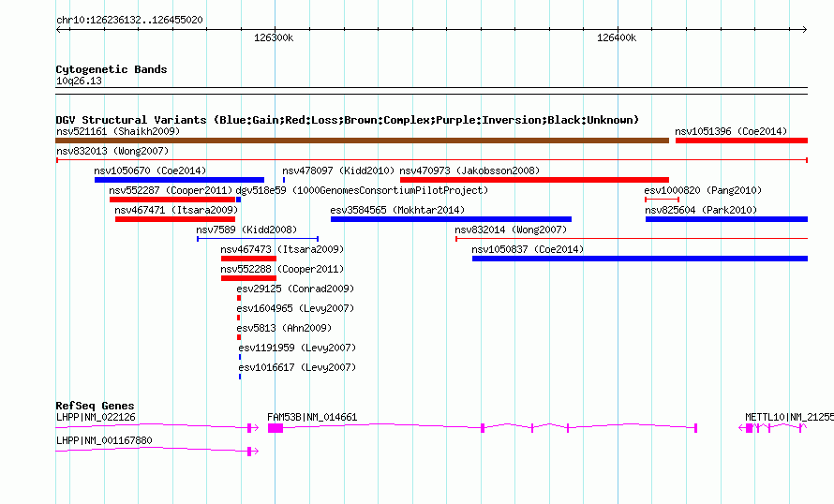Click the nsv470973 (Jakobsson2008) red loss bar
The image size is (834, 504).
534,180
